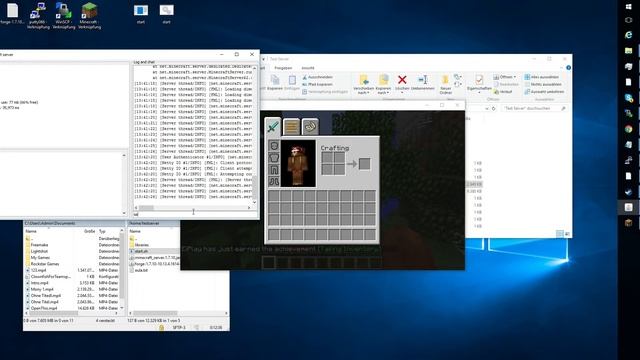
Task: Open the Minecraft desktop shortcut
Action: [89, 16]
